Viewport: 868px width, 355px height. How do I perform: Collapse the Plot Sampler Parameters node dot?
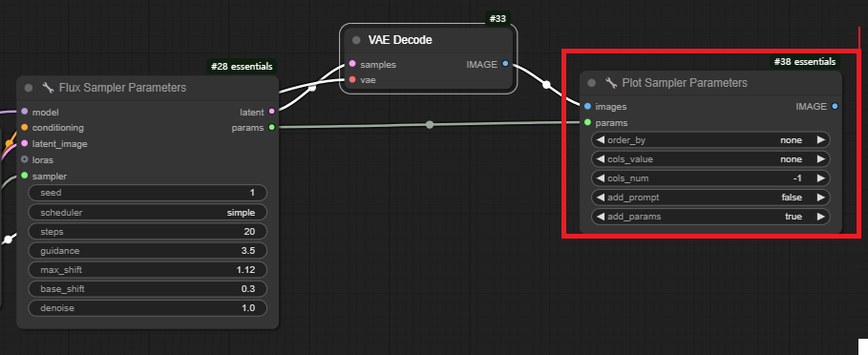point(592,83)
